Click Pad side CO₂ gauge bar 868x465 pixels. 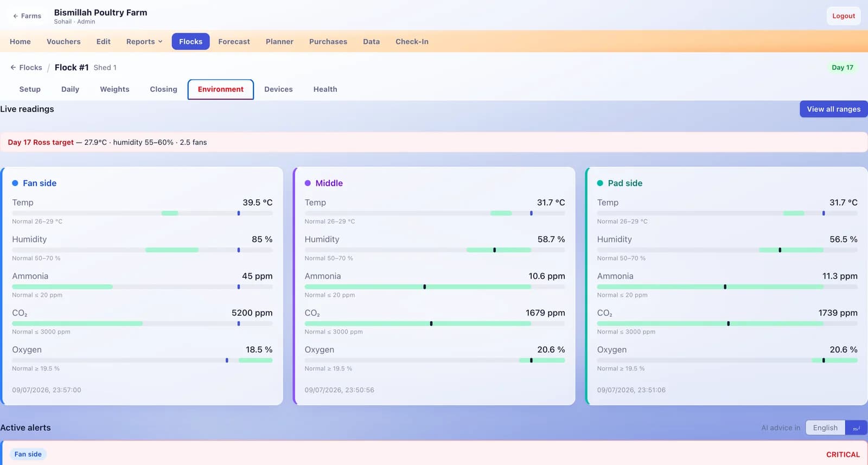point(727,323)
